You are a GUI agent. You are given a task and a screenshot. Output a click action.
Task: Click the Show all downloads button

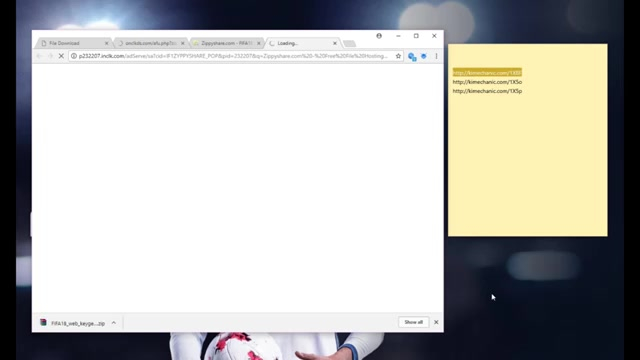pos(413,322)
